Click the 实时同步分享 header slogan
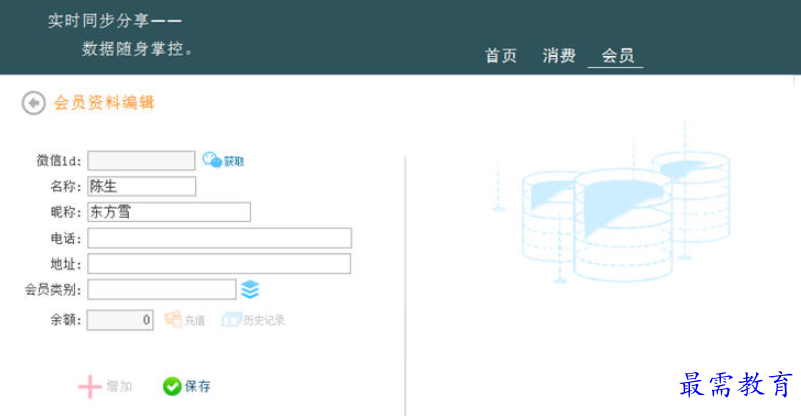Screen dimensions: 801x416 pyautogui.click(x=115, y=21)
